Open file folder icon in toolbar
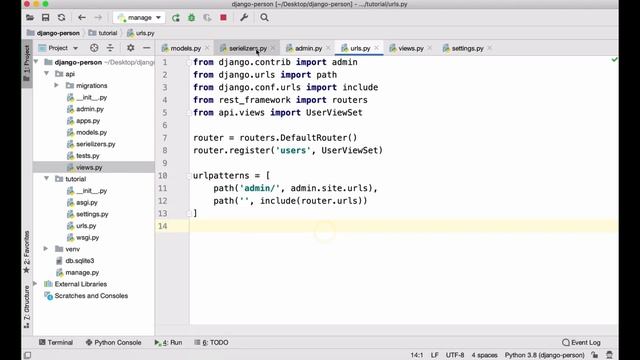 coord(30,18)
